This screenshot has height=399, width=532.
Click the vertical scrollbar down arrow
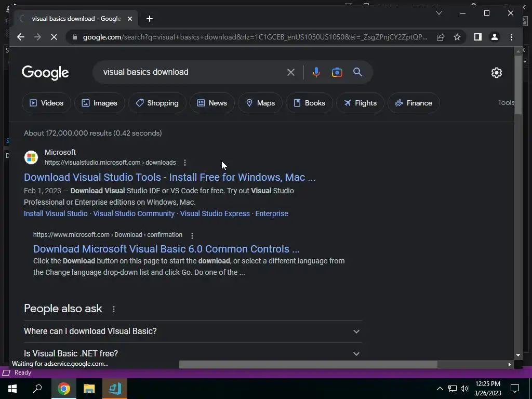518,355
